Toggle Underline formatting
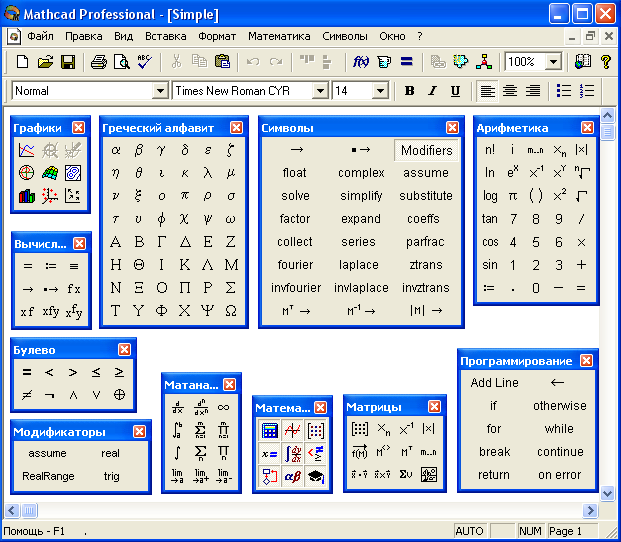 pos(455,91)
